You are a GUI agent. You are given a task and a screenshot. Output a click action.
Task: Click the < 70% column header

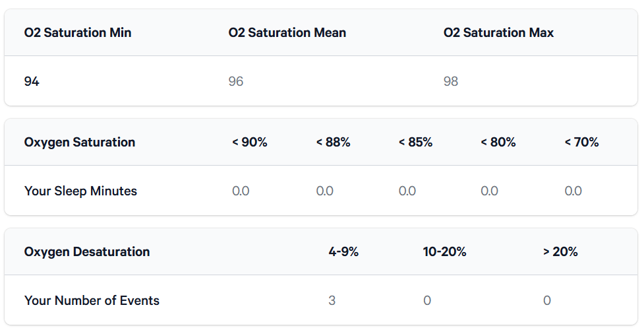click(x=581, y=142)
